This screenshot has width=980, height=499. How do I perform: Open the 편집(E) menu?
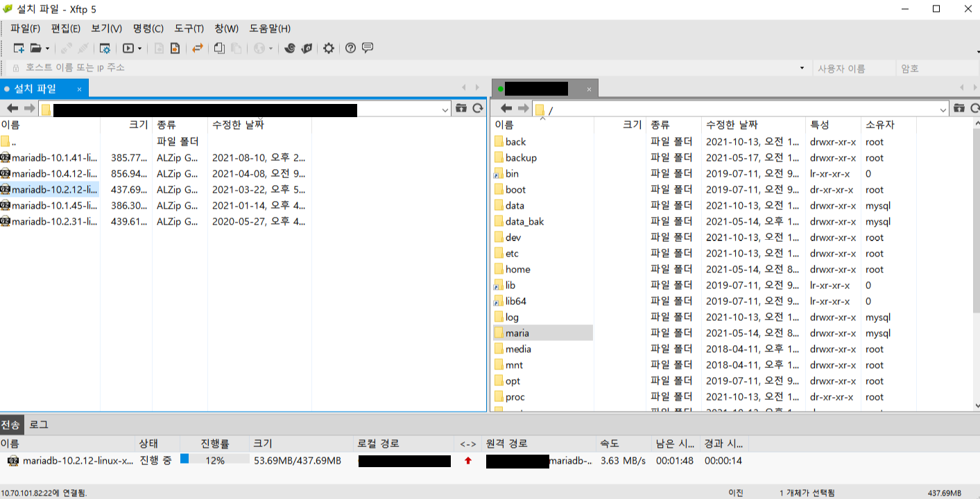tap(66, 28)
